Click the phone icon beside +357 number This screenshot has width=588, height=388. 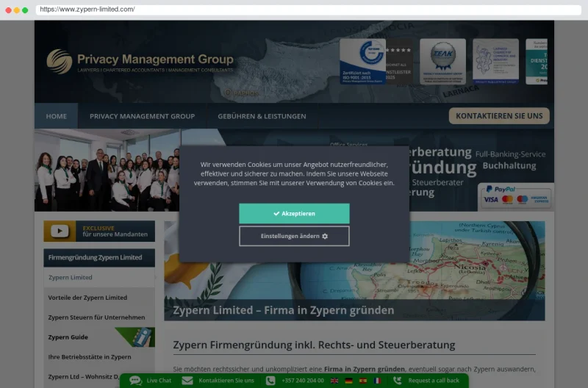270,381
